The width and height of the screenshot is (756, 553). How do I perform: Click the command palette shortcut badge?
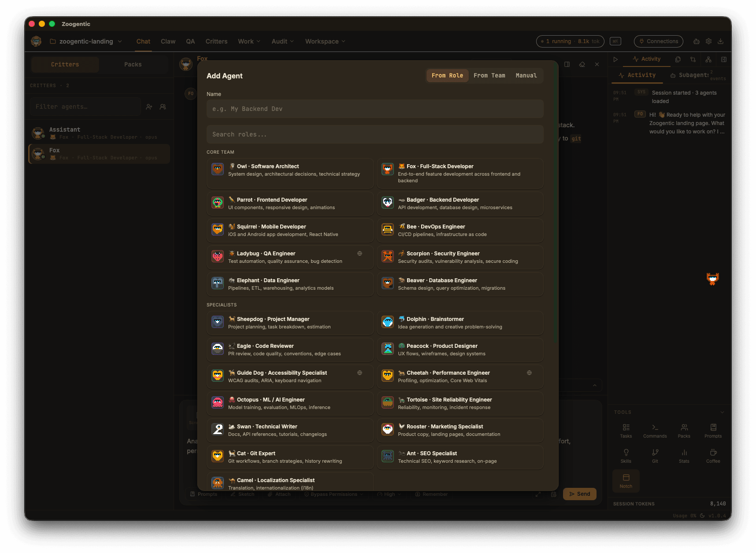pyautogui.click(x=615, y=41)
